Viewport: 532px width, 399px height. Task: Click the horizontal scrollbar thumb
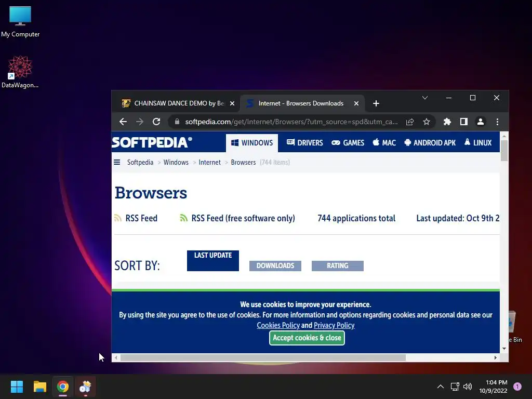[263, 357]
